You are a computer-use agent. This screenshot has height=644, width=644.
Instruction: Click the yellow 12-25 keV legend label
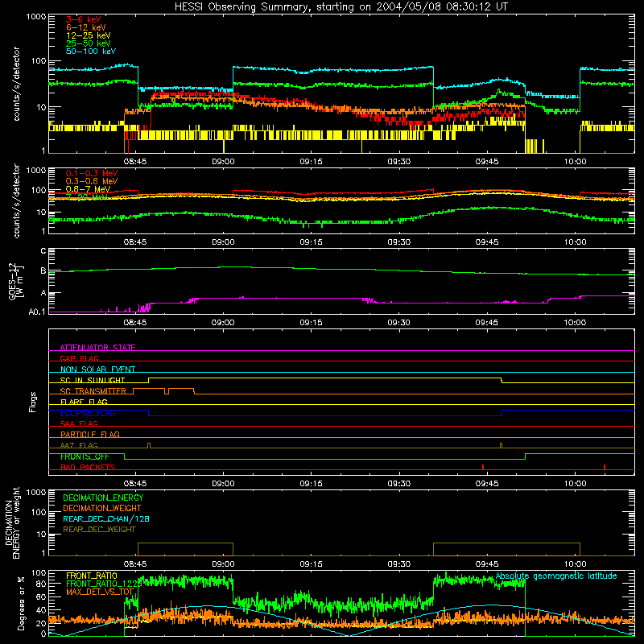click(89, 35)
